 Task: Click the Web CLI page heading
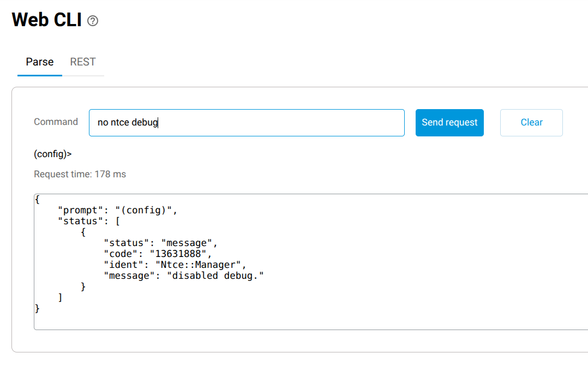(x=47, y=20)
